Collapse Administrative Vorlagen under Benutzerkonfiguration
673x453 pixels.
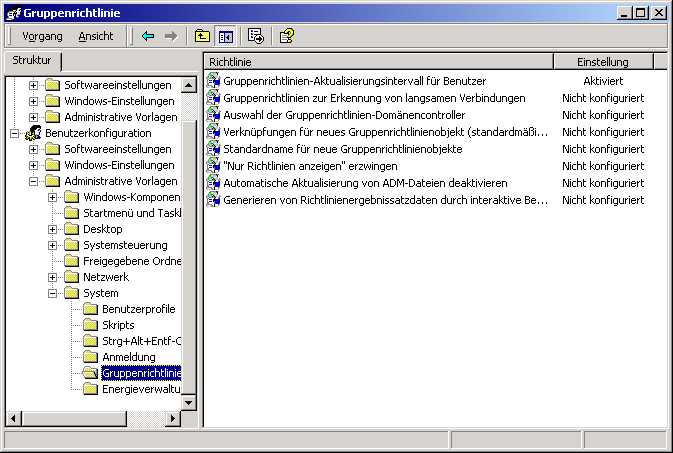pyautogui.click(x=33, y=181)
